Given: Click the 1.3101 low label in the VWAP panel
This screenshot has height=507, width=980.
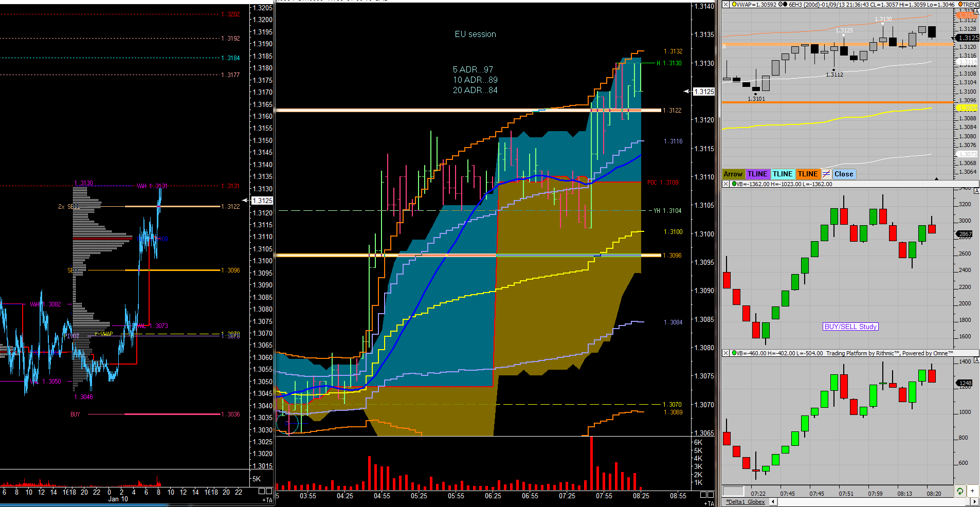Looking at the screenshot, I should click(x=756, y=99).
